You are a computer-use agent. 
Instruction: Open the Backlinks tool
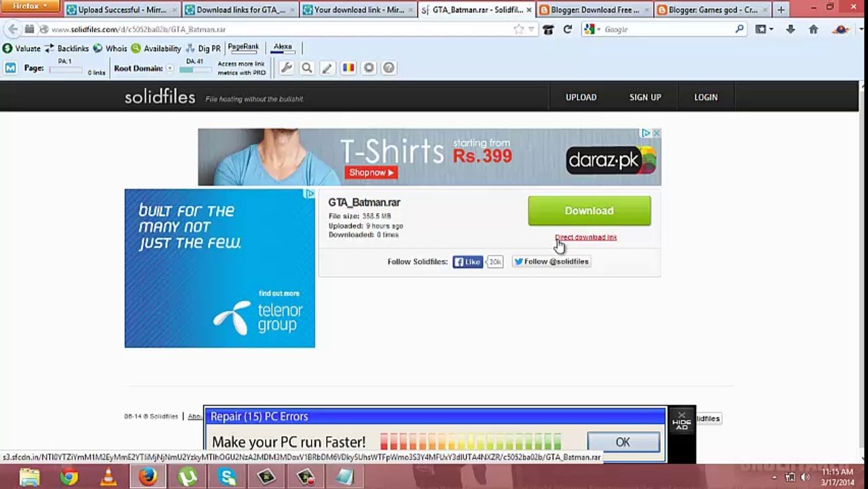67,48
